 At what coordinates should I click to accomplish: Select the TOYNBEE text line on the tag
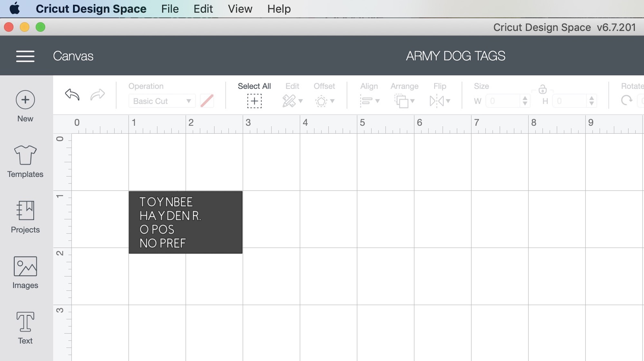click(166, 202)
